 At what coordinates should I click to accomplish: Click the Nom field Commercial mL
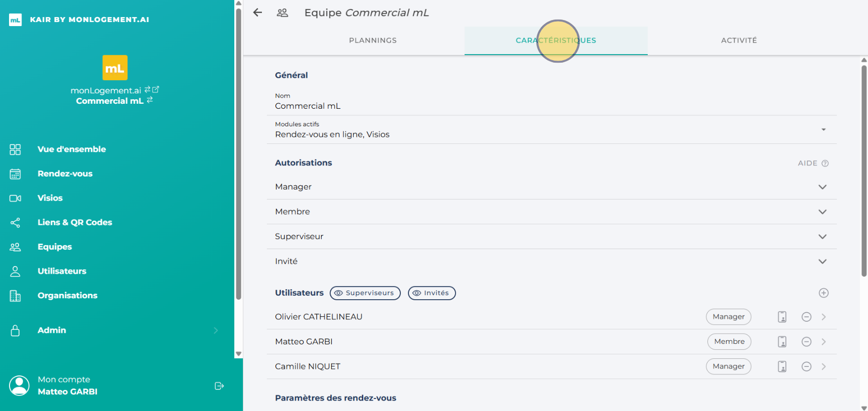[308, 106]
